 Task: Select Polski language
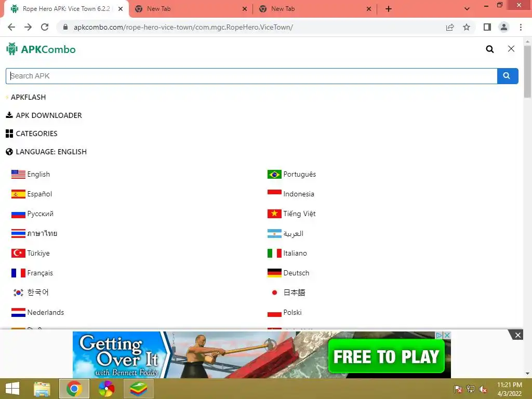(292, 312)
